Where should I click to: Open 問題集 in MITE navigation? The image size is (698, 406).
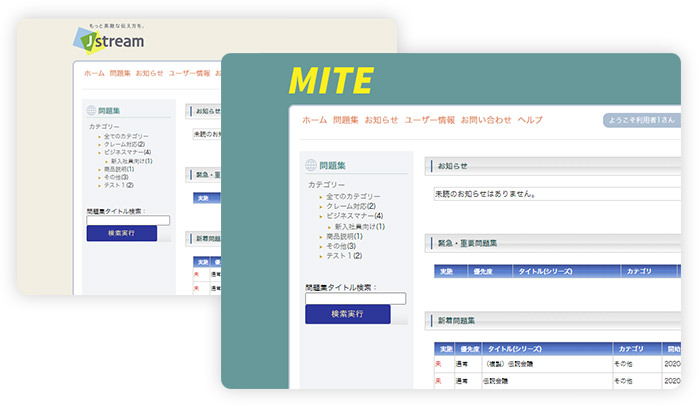345,120
